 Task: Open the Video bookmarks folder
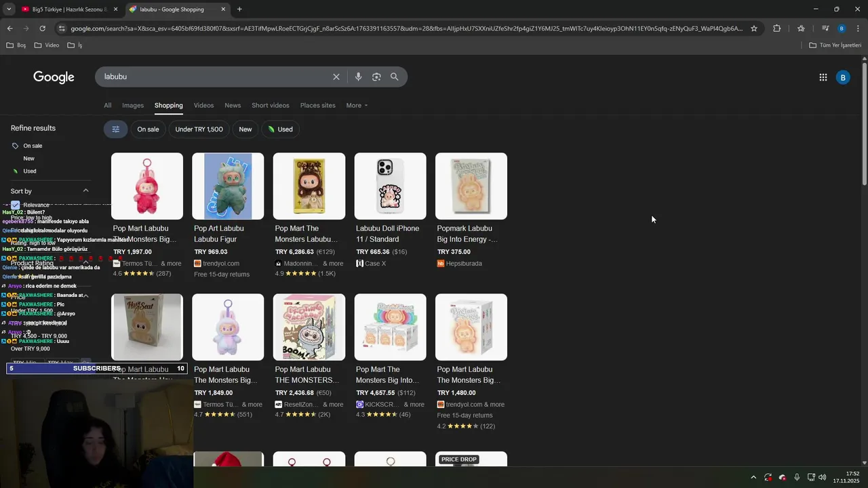(46, 45)
